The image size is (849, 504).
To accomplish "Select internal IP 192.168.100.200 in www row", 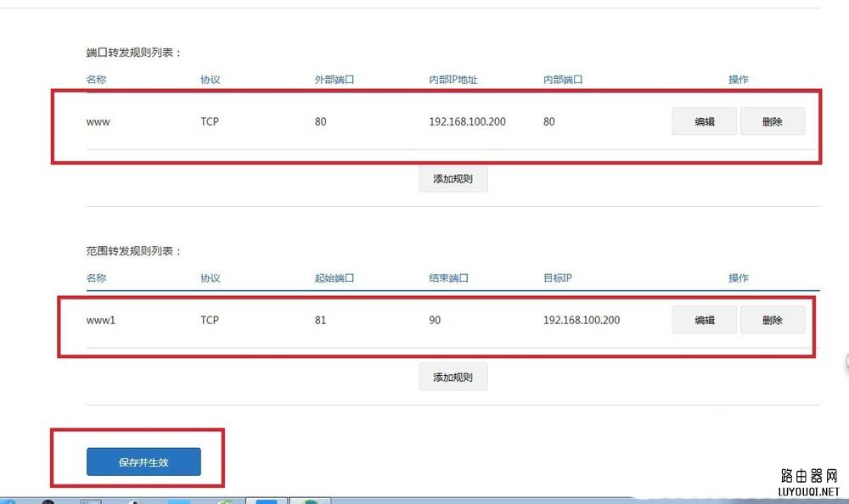I will tap(467, 121).
